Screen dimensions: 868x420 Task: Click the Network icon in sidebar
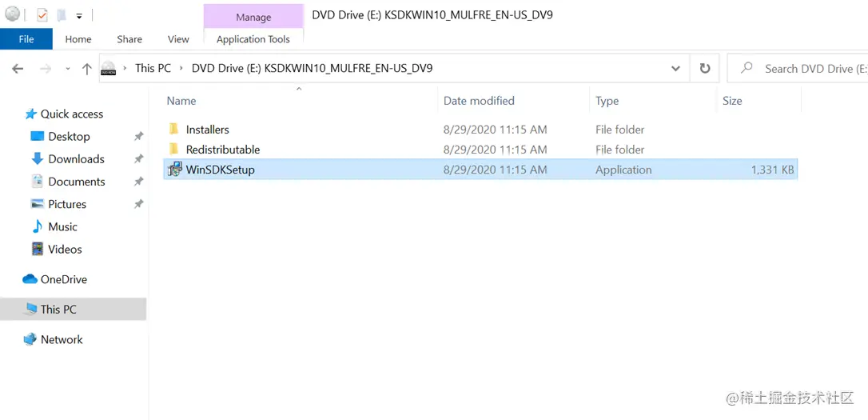[x=30, y=339]
